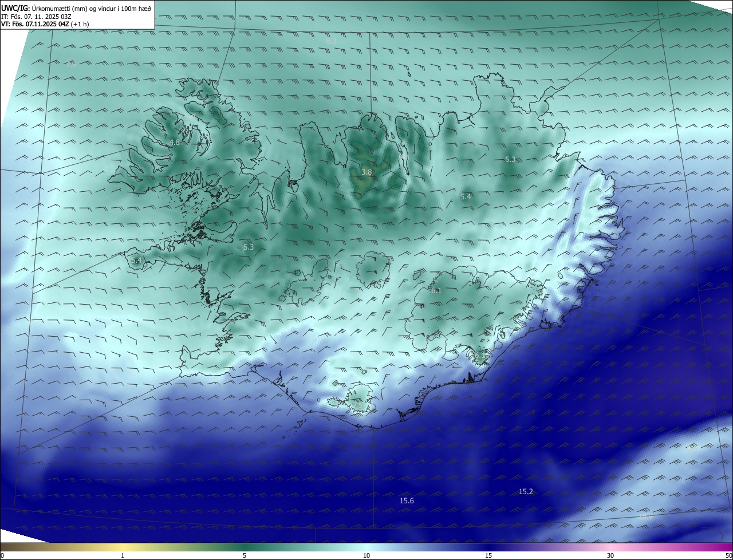733x560 pixels.
Task: Click the title text "UWC/IG: Úrkomumætti (mm) og vindur í 100m hæð"
Action: tap(76, 8)
